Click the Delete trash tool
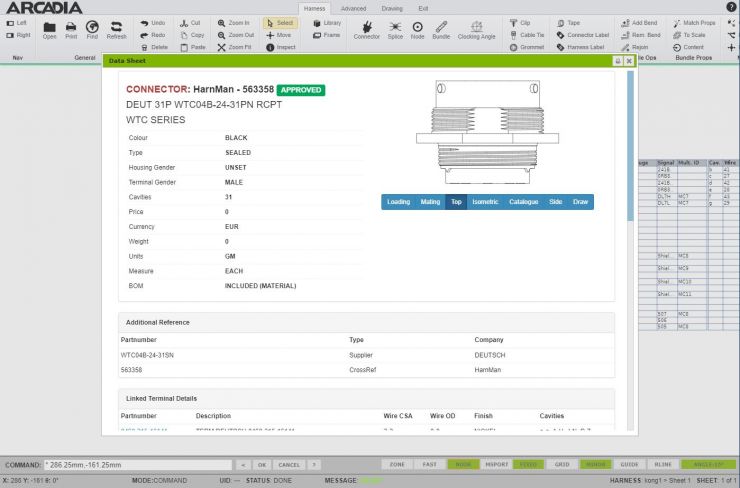 pyautogui.click(x=154, y=47)
